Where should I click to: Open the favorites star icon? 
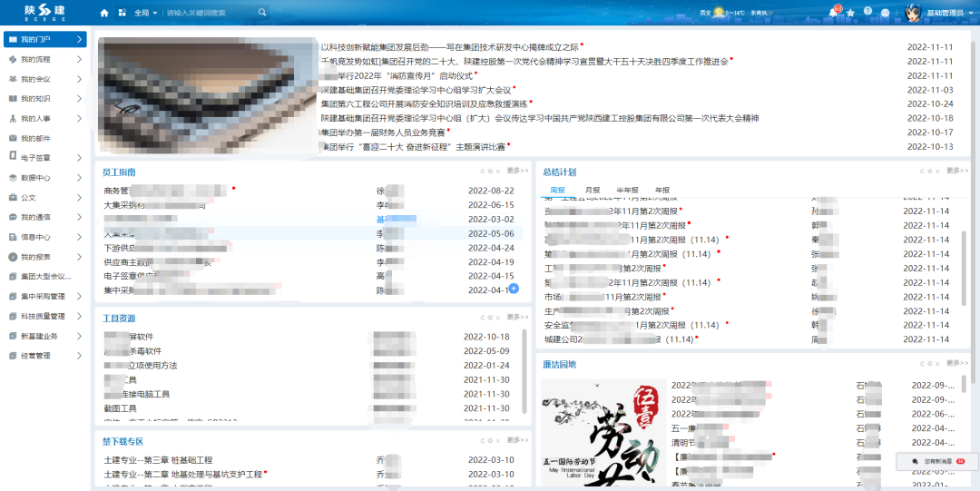tap(850, 13)
